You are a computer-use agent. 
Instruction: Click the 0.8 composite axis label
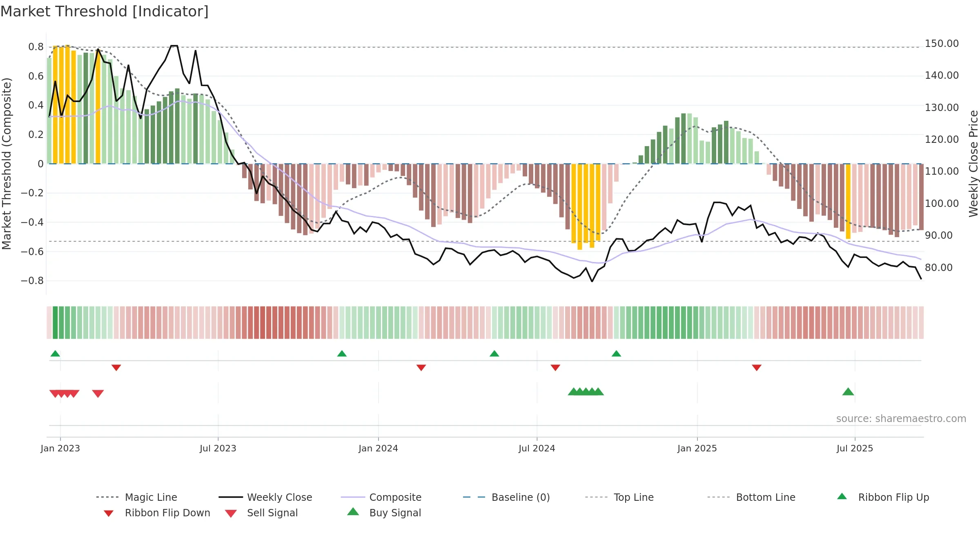pos(36,47)
